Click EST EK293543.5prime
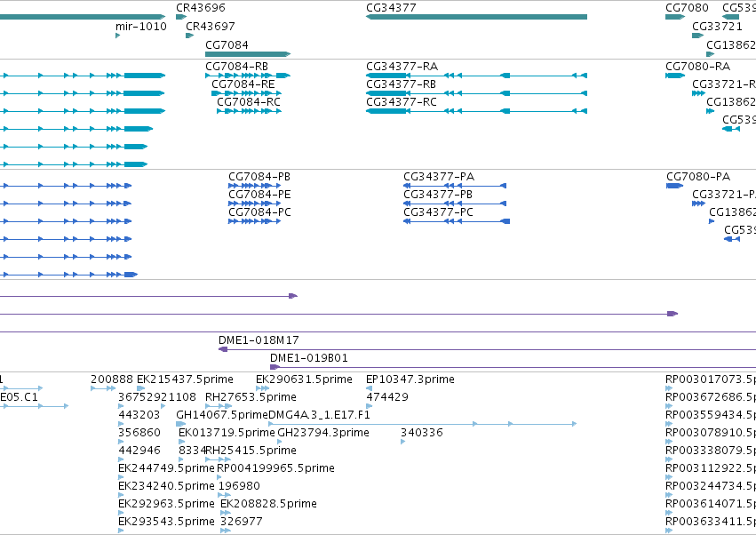The image size is (756, 535). pos(166,522)
